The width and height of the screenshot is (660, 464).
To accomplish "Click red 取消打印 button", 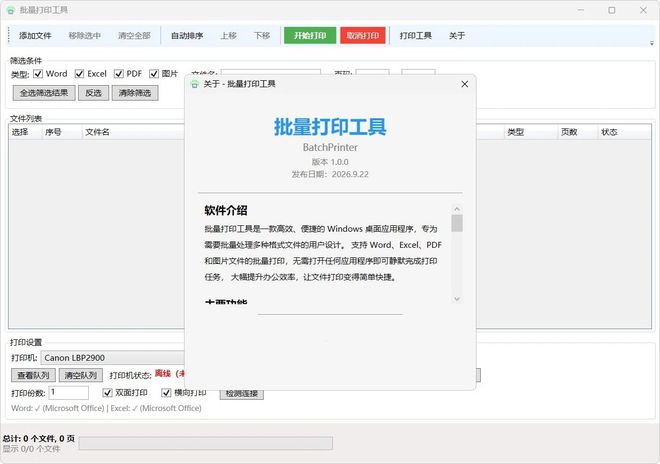I will point(363,36).
